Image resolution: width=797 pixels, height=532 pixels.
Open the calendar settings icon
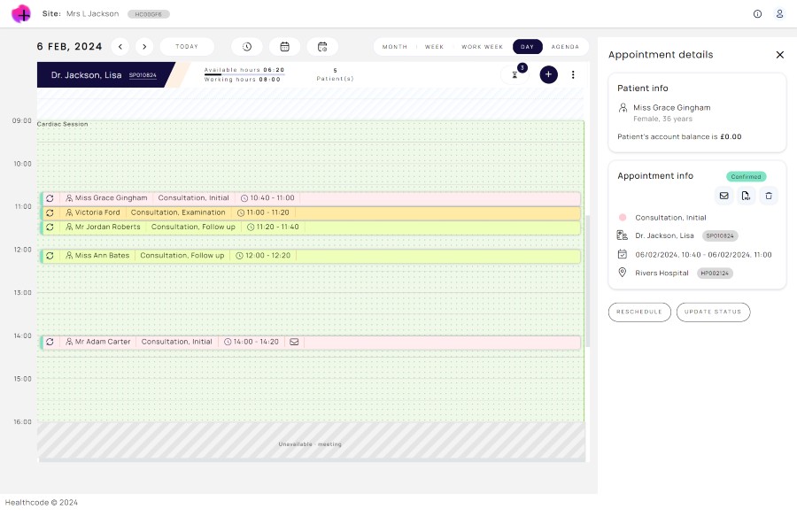(322, 46)
